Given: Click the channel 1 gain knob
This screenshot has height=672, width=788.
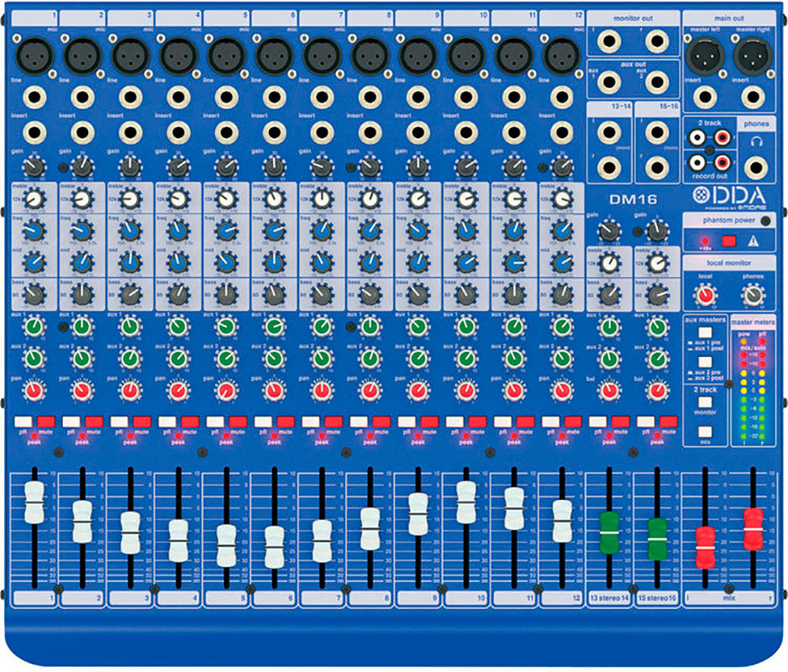Looking at the screenshot, I should point(34,165).
